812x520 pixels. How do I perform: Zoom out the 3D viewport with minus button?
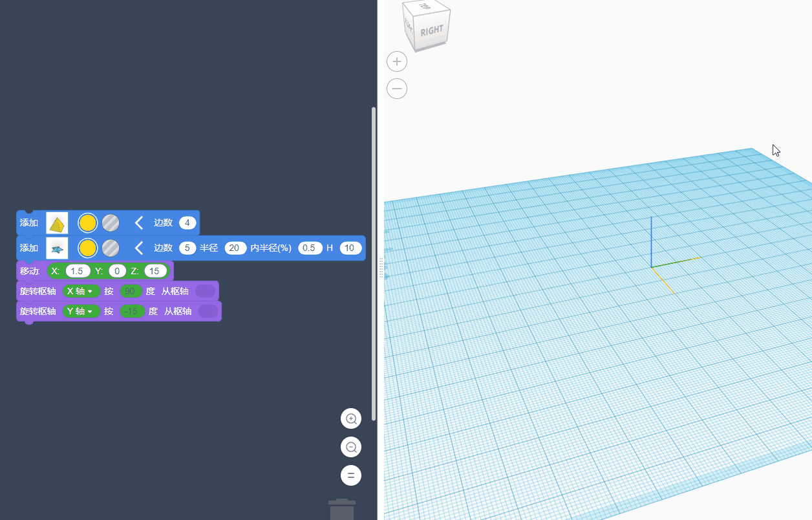point(397,89)
